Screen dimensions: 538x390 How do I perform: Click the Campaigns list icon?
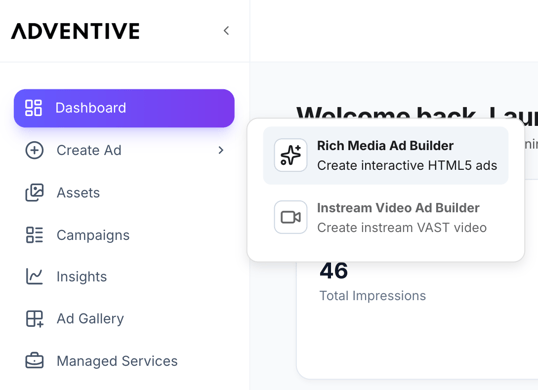(34, 235)
